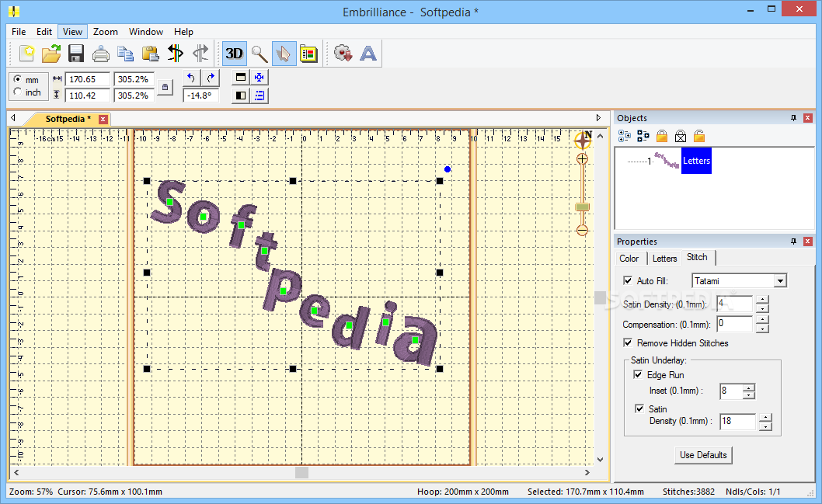Toggle Satin underlay checkbox
This screenshot has width=822, height=504.
639,408
